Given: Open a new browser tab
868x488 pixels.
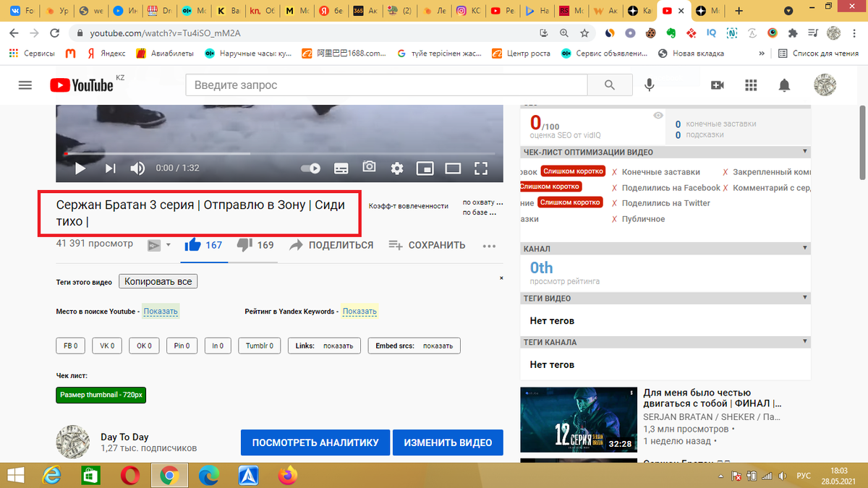Looking at the screenshot, I should [x=739, y=11].
